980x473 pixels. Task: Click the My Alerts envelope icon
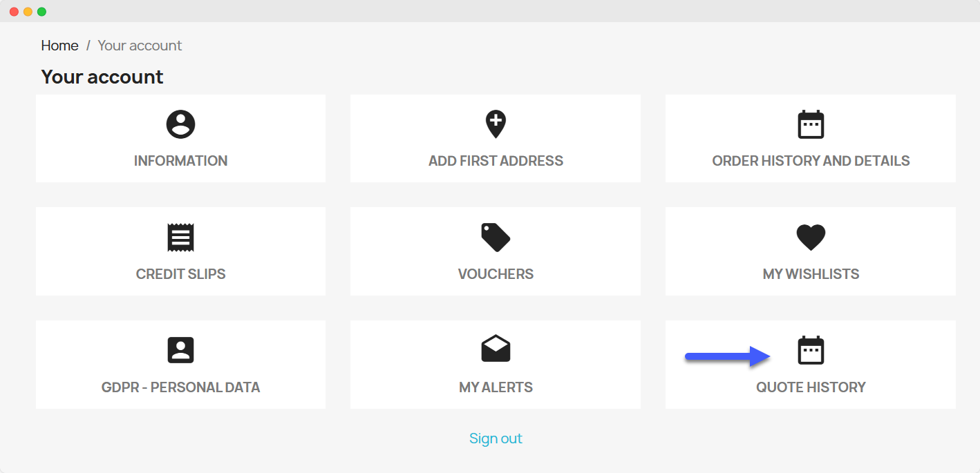click(x=496, y=350)
